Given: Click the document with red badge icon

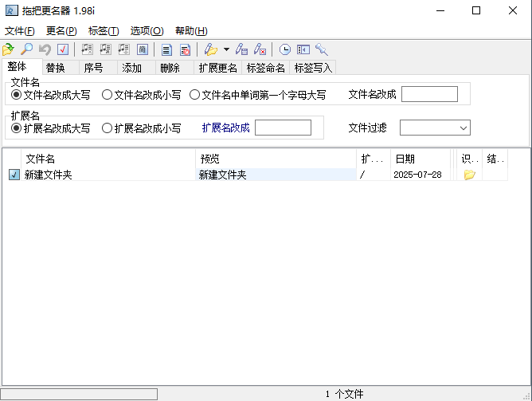Looking at the screenshot, I should pos(185,49).
